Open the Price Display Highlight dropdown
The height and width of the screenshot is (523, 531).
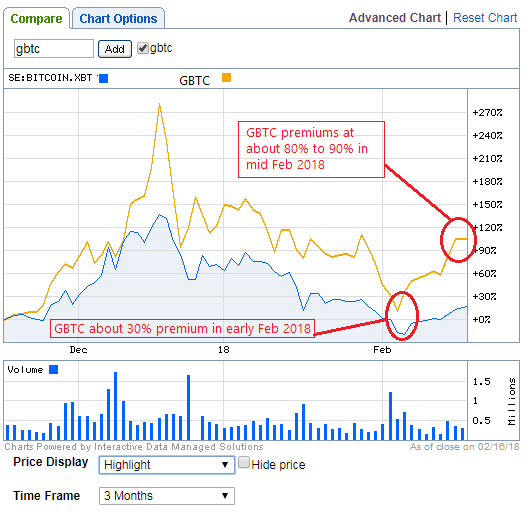click(x=167, y=465)
